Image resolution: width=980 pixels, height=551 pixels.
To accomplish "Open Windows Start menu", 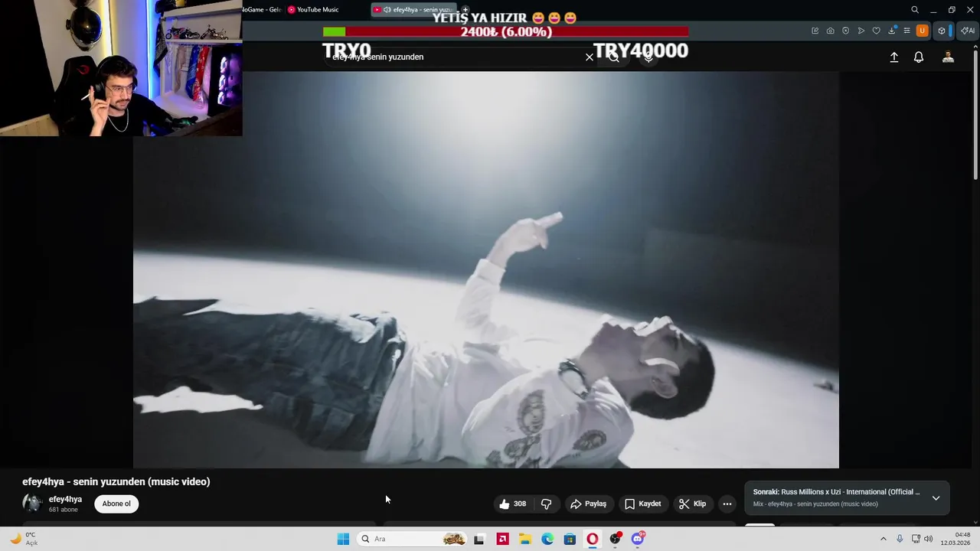I will pyautogui.click(x=343, y=539).
